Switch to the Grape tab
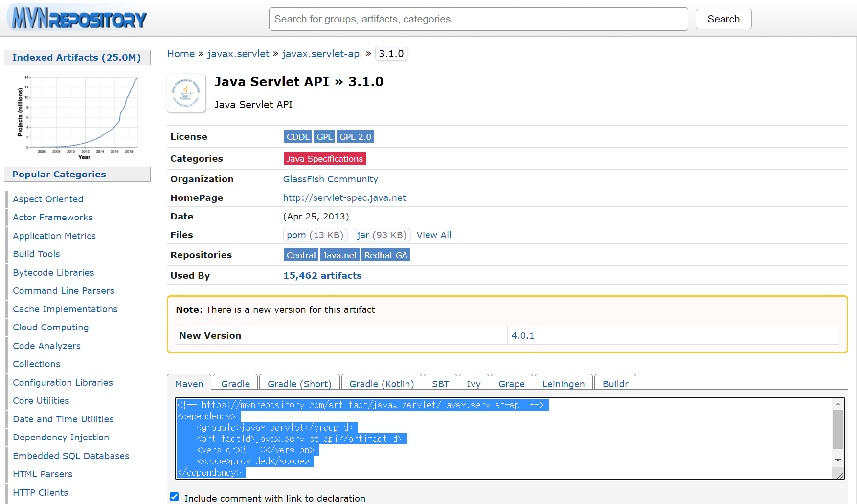This screenshot has height=504, width=857. (512, 384)
